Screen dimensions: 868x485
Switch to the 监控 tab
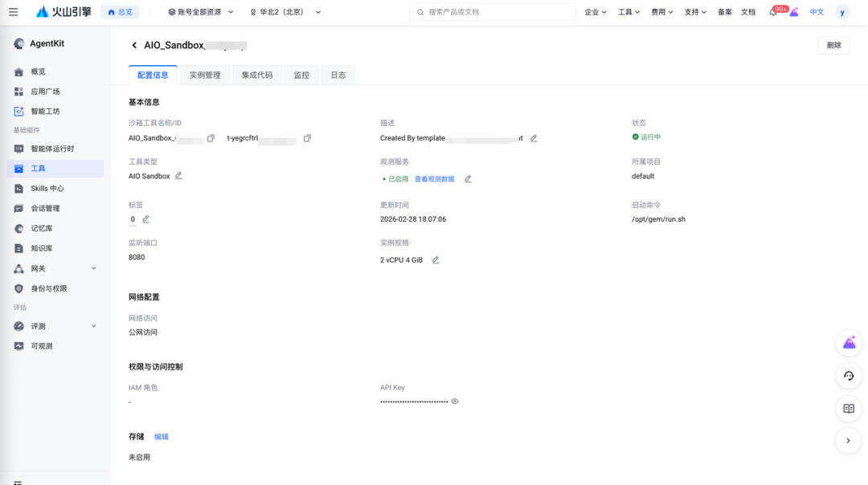point(301,75)
